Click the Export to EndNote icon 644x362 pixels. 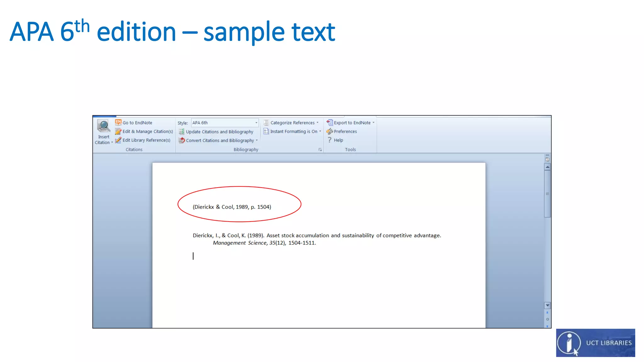coord(330,122)
